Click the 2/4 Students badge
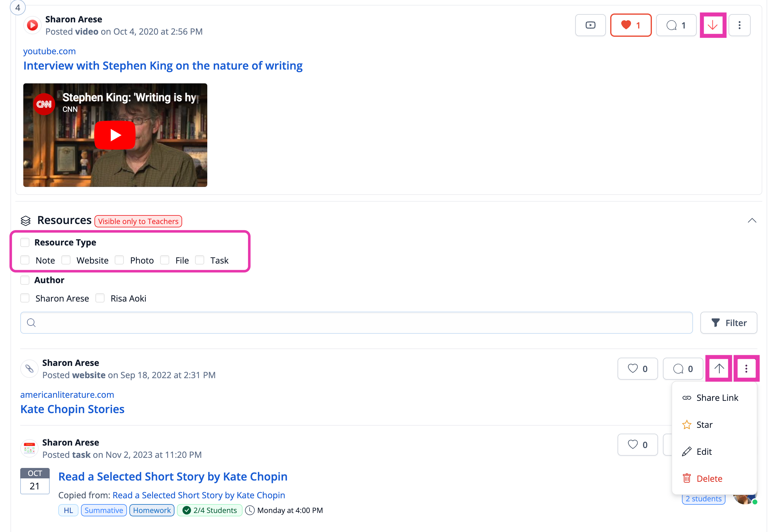 click(210, 510)
